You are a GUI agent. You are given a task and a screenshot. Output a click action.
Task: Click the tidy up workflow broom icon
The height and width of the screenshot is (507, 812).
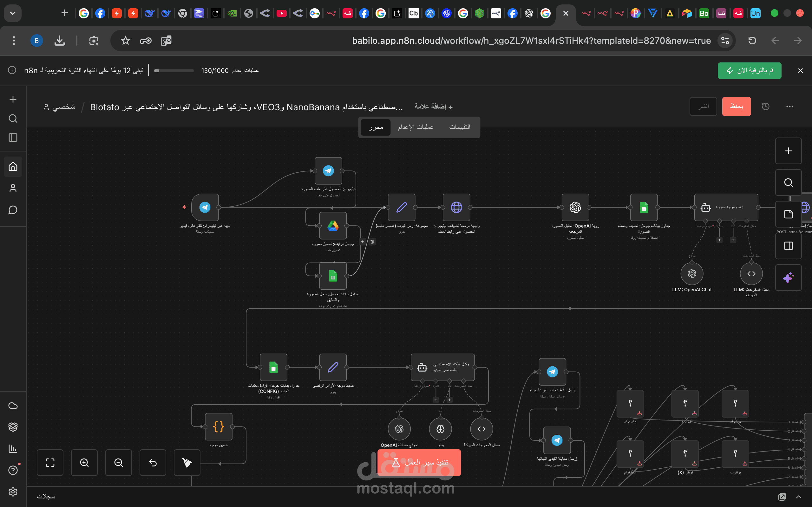pyautogui.click(x=187, y=462)
